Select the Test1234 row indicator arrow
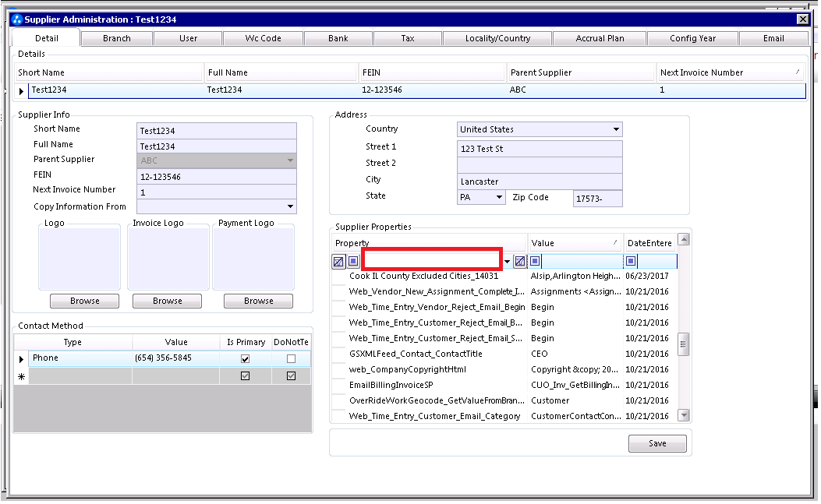The height and width of the screenshot is (504, 821). click(21, 91)
